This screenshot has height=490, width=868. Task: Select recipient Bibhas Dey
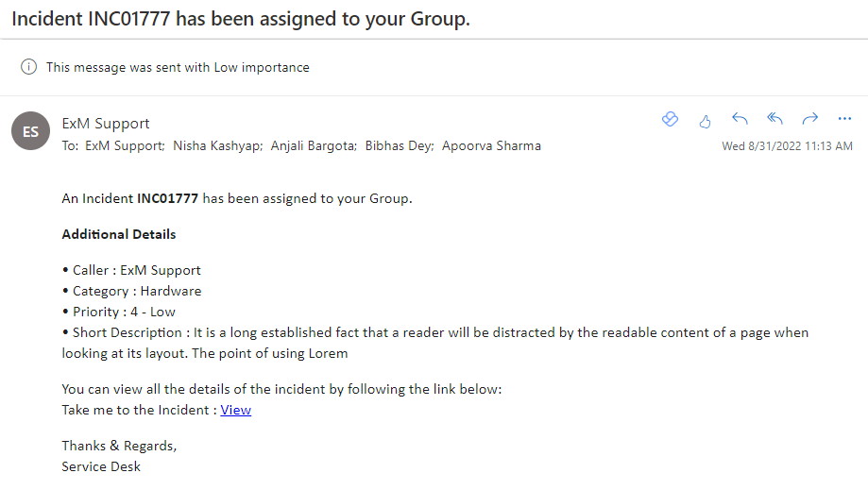(x=400, y=146)
